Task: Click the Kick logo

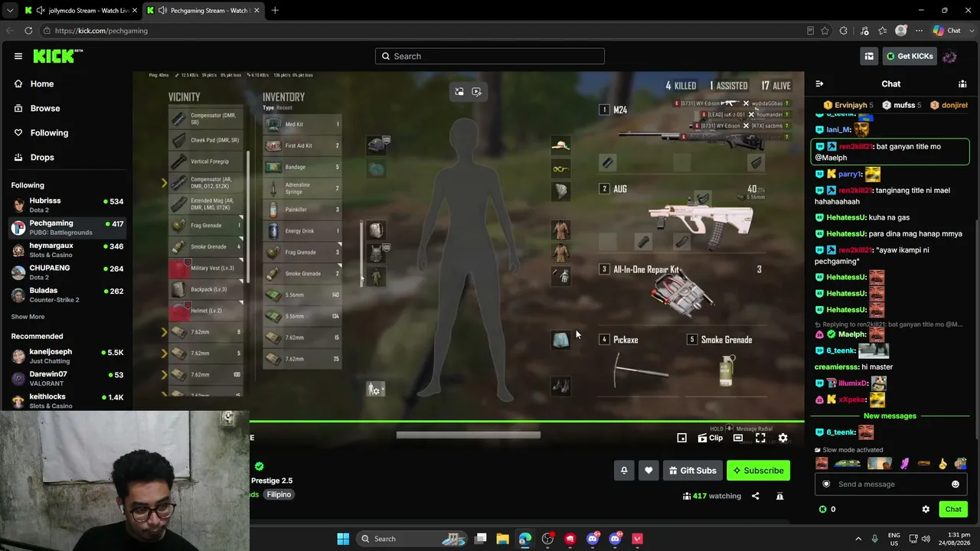Action: [57, 56]
